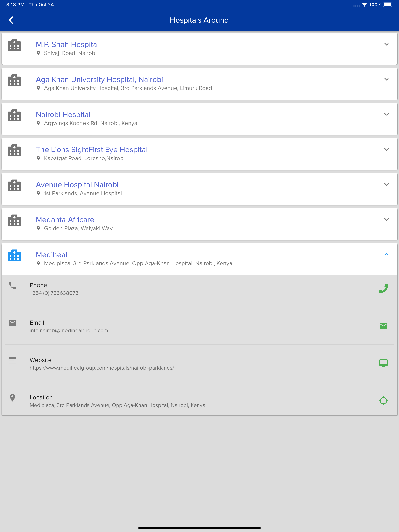Image resolution: width=399 pixels, height=532 pixels.
Task: Select The Lions SightFirst Eye Hospital title
Action: coord(92,150)
